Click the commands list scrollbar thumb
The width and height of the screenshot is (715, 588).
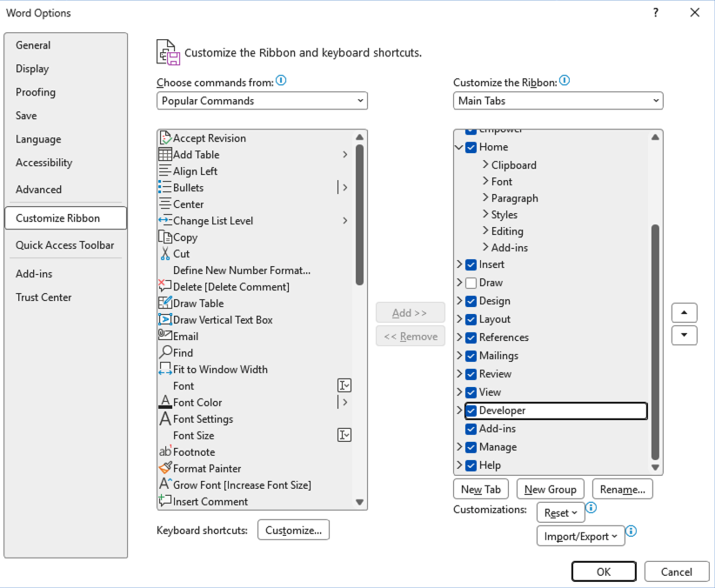(359, 214)
